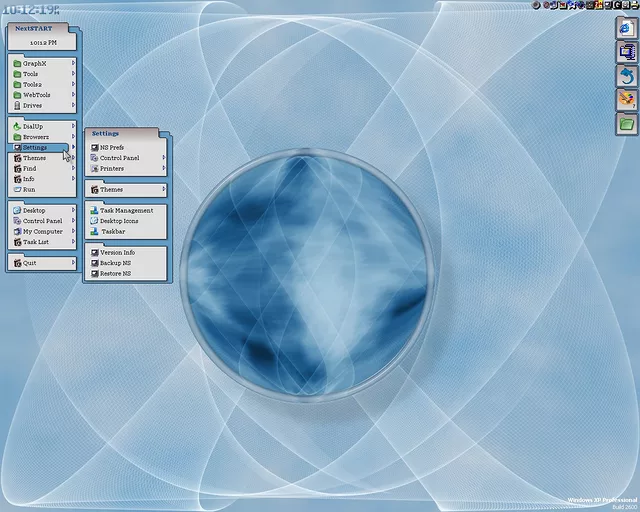Expand the Task List submenu arrow
The image size is (640, 512).
(x=73, y=242)
